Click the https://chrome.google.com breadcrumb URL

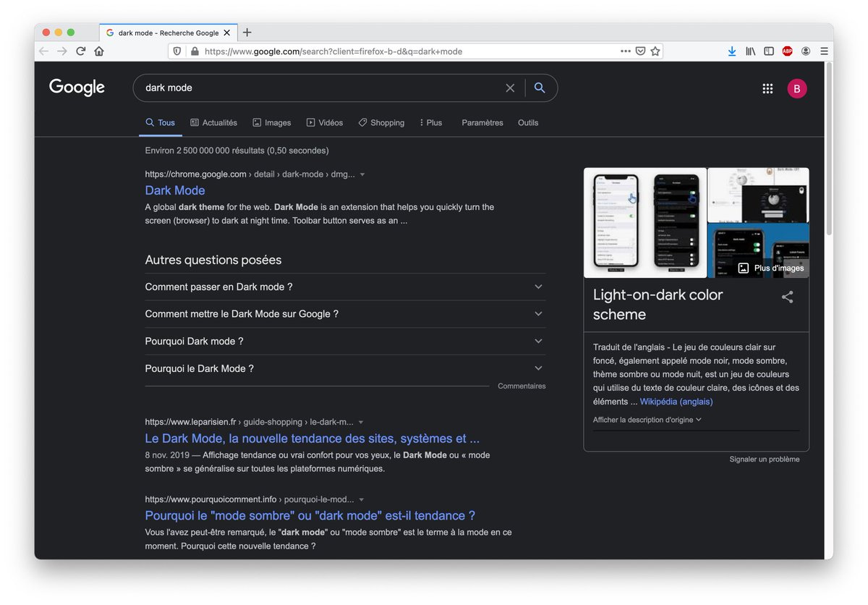[x=195, y=174]
